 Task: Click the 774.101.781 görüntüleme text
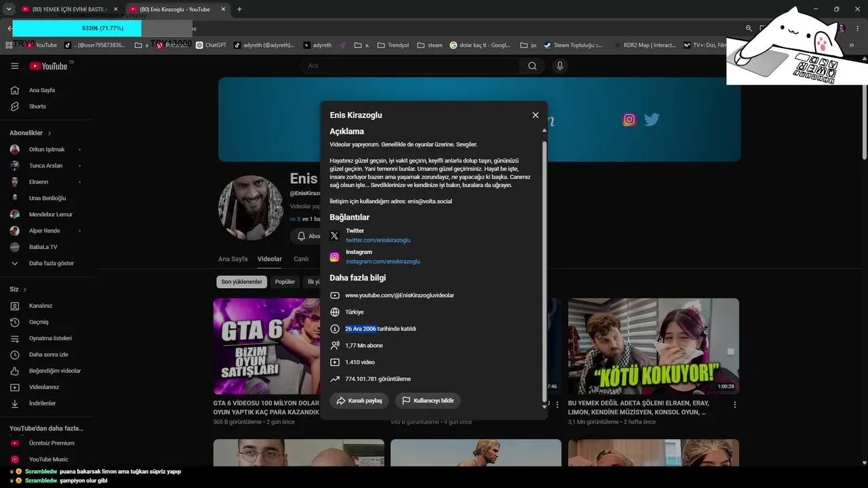pyautogui.click(x=378, y=379)
